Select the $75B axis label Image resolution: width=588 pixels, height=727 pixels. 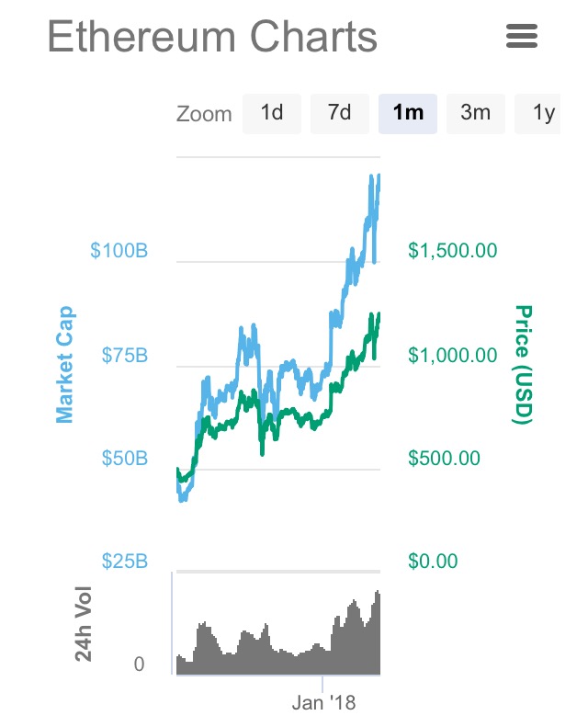pyautogui.click(x=124, y=355)
